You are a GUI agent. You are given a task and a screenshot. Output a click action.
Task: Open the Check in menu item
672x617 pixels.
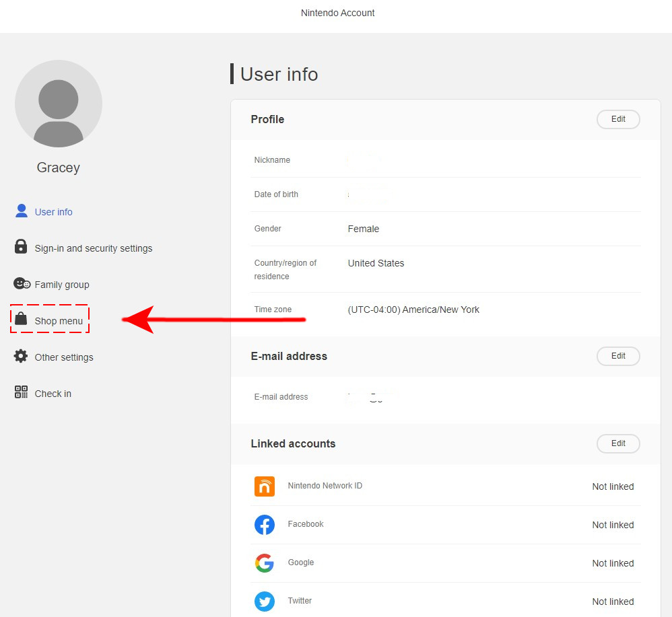click(53, 394)
